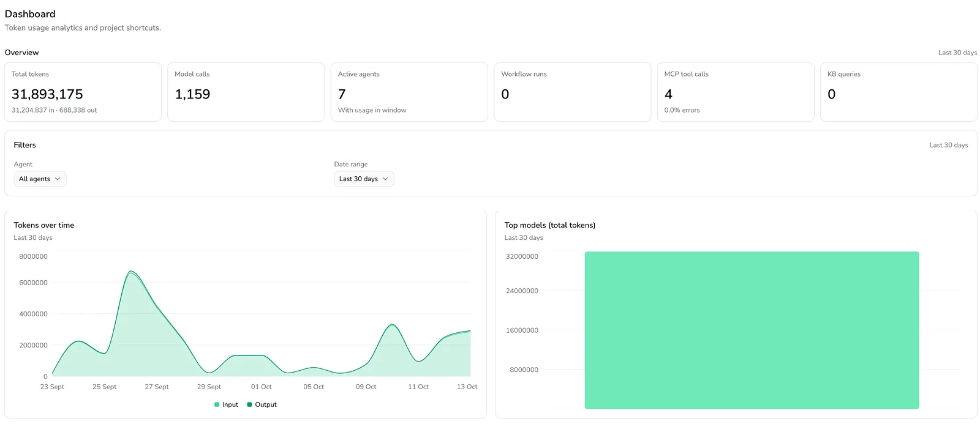Viewport: 980px width, 424px height.
Task: Click the Overview section label
Action: [x=21, y=53]
